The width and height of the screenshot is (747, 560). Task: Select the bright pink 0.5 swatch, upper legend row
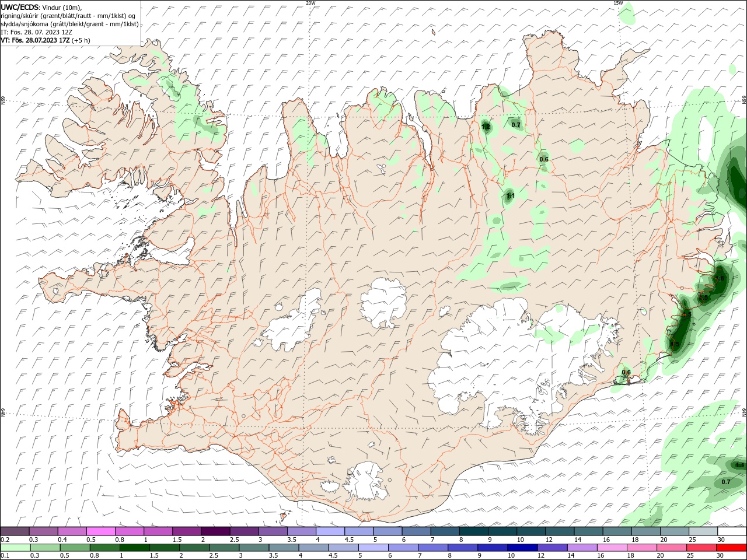click(100, 531)
